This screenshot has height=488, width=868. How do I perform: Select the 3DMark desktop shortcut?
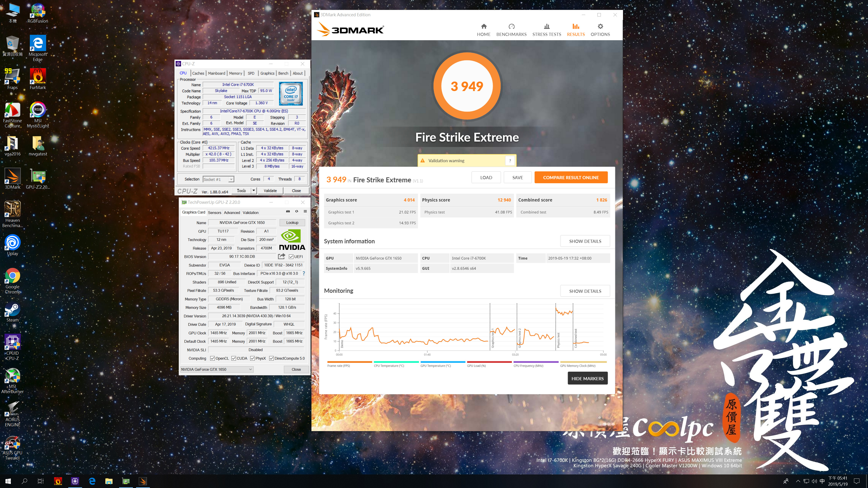[x=12, y=178]
